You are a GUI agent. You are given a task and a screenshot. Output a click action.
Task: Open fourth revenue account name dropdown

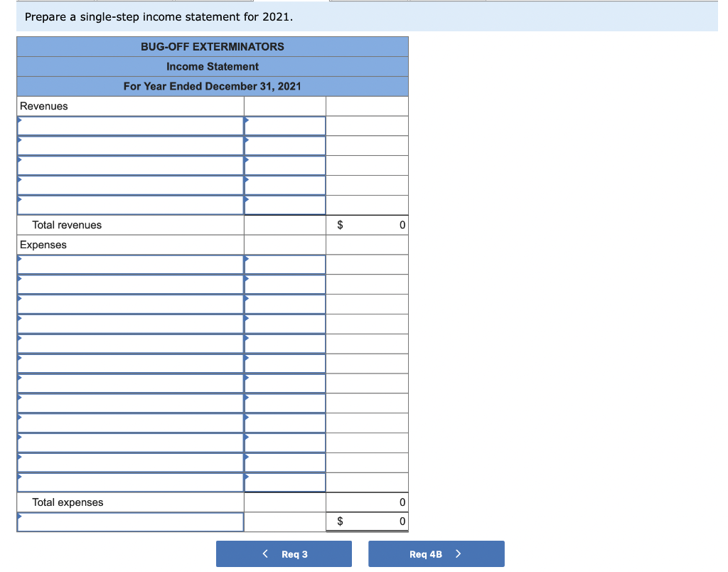click(x=131, y=186)
